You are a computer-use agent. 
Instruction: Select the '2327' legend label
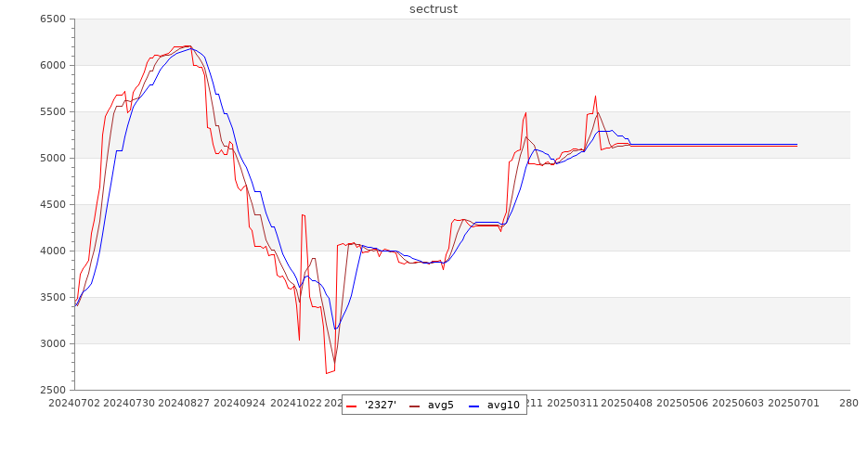(381, 405)
